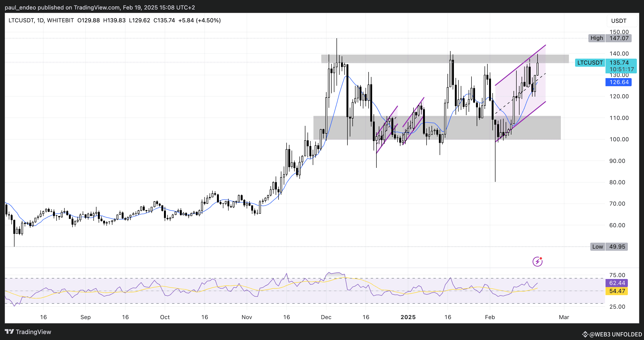
Task: Click the yellow RSI average value 54.47
Action: [617, 291]
